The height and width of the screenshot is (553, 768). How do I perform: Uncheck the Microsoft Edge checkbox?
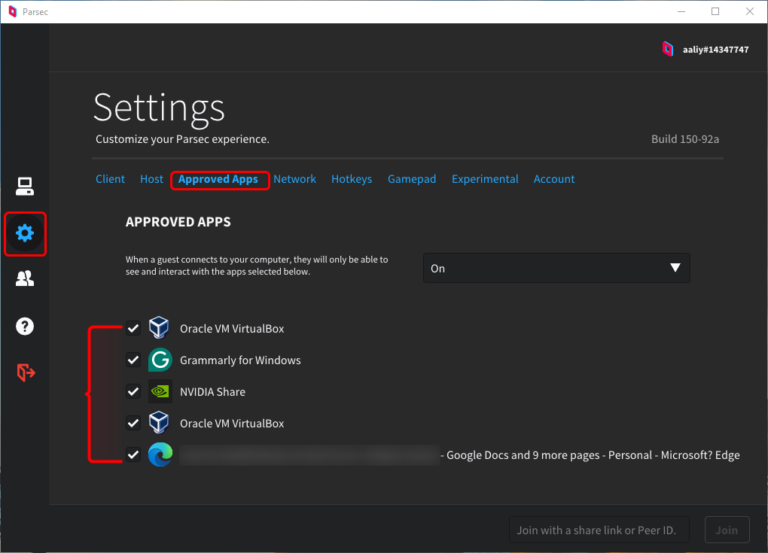[x=133, y=455]
